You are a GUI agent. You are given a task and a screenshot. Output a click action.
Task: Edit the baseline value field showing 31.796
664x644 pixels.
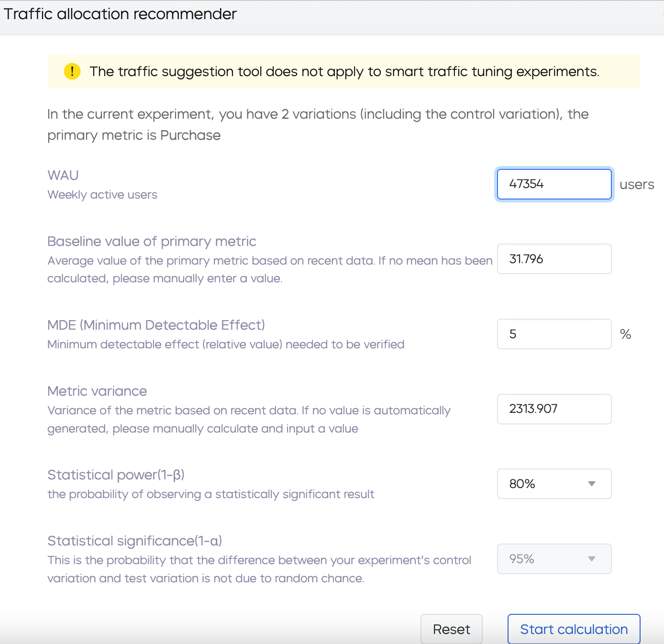click(554, 259)
